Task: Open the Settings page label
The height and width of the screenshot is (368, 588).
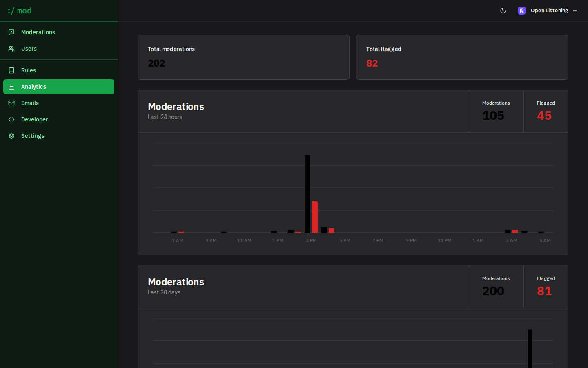Action: (x=33, y=136)
